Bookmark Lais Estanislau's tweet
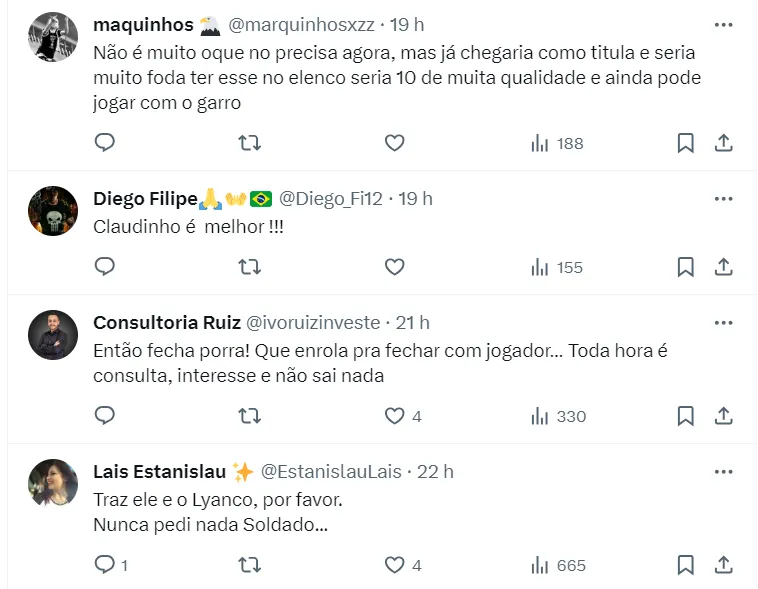Screen dimensions: 758x589 coord(685,565)
